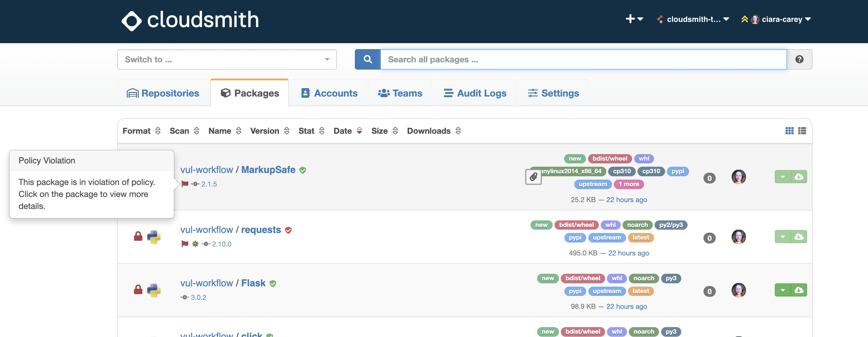Open the MarkupSafe package link
868x337 pixels.
click(x=268, y=169)
